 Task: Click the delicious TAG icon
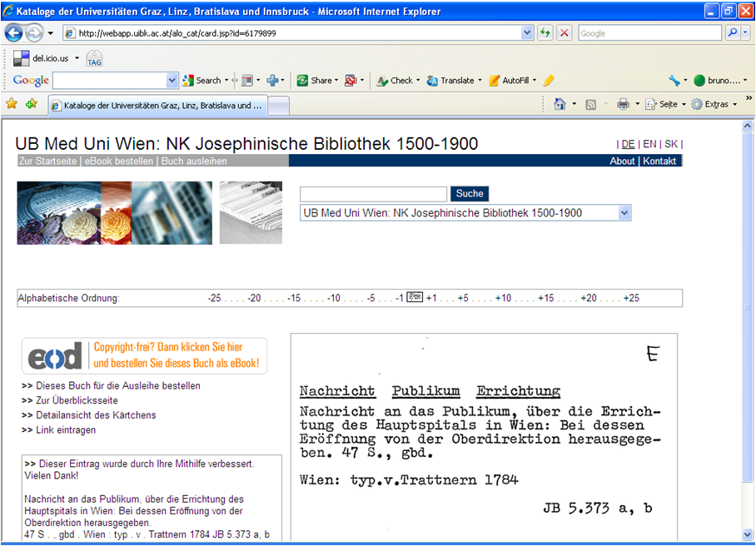(x=95, y=59)
